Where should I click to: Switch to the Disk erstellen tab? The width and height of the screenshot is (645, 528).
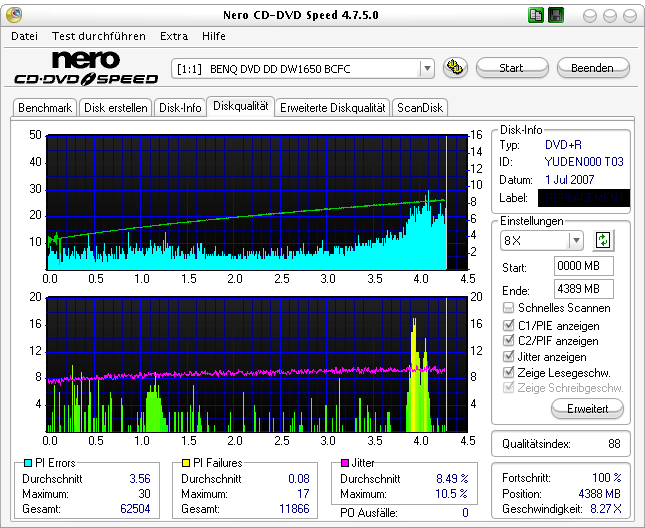point(116,108)
